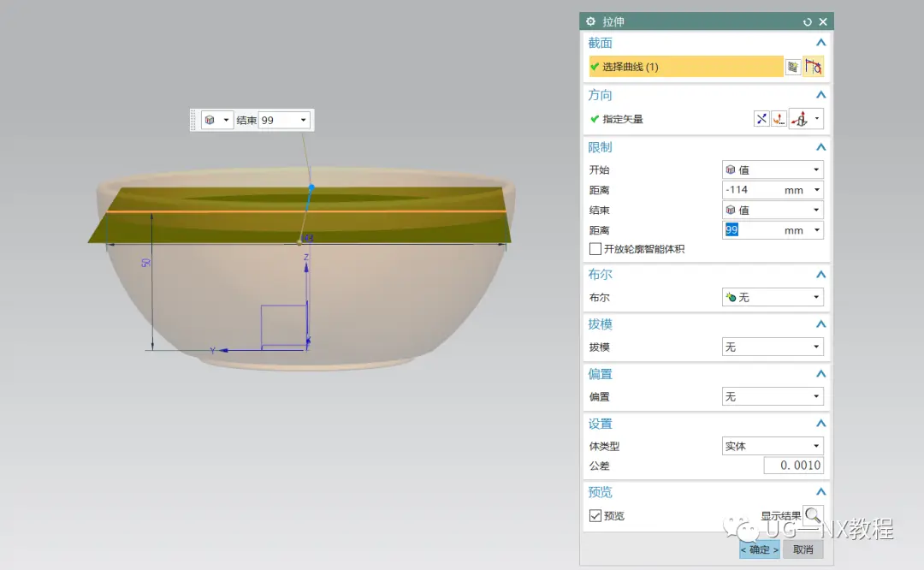Choose the inferred vector icon
Screen dimensions: 924x570
pyautogui.click(x=800, y=119)
